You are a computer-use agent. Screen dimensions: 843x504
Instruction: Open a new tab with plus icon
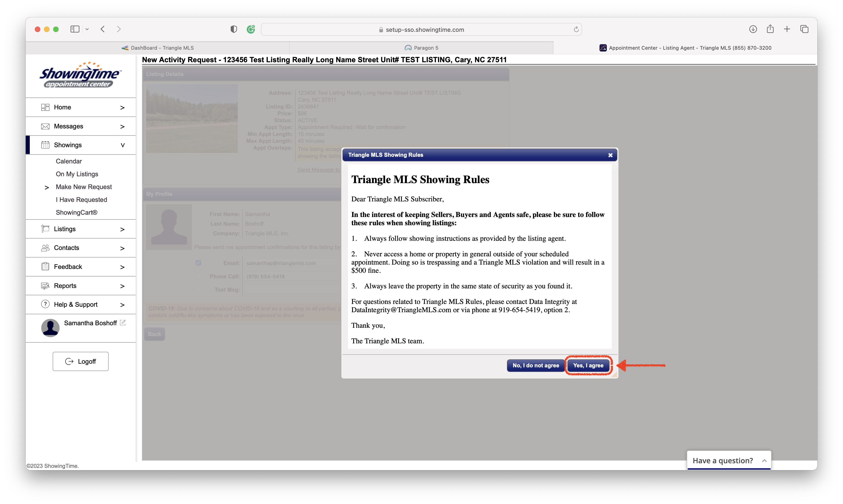[787, 29]
